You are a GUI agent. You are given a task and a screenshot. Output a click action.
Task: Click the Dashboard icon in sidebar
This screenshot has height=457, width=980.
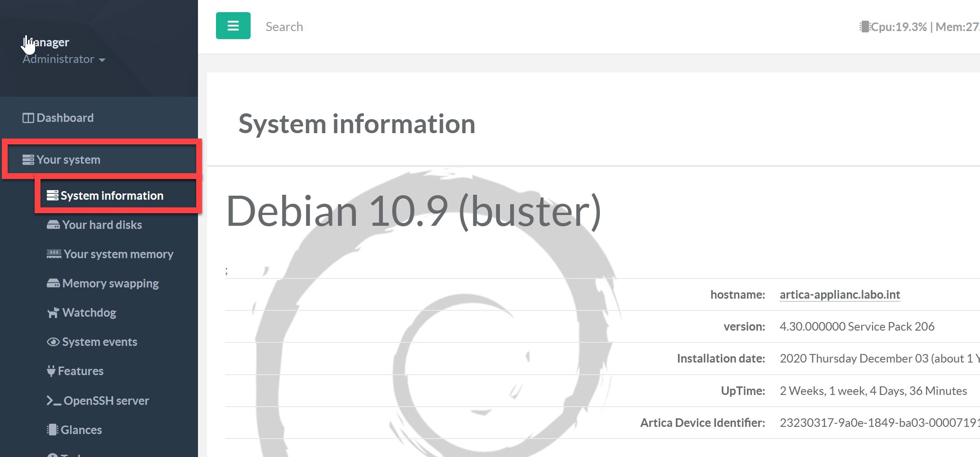point(28,118)
